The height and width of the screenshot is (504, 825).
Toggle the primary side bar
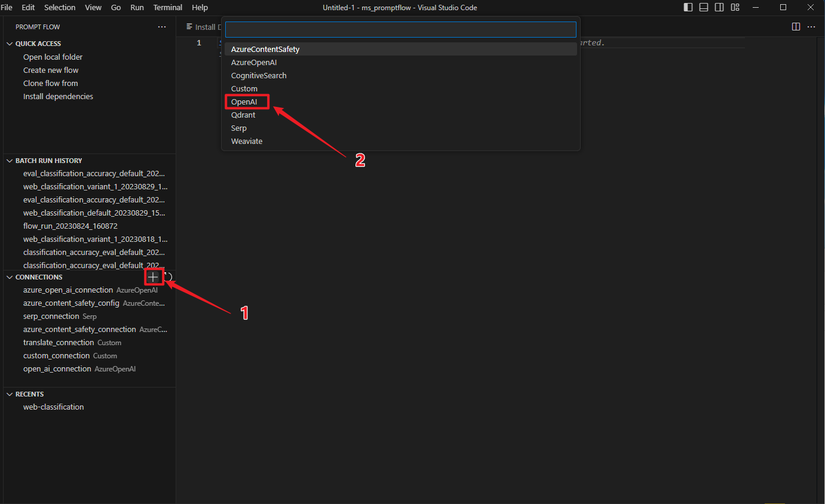(x=688, y=8)
